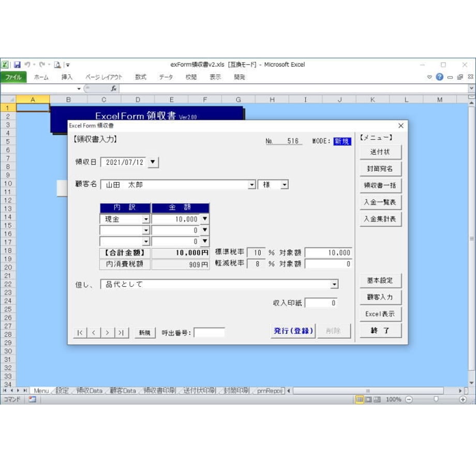Click the zoom slider handle in status bar
This screenshot has height=476, width=476.
[436, 399]
